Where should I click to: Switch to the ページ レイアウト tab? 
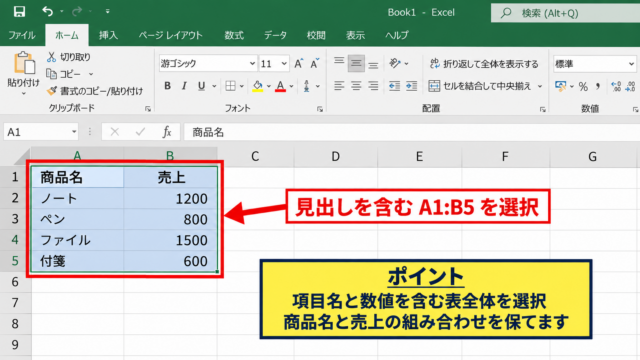tap(170, 35)
